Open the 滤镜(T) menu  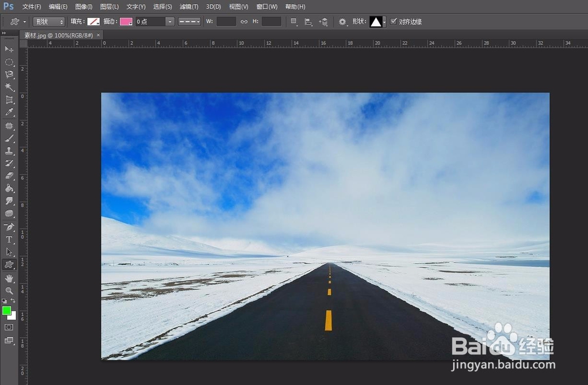[x=189, y=6]
